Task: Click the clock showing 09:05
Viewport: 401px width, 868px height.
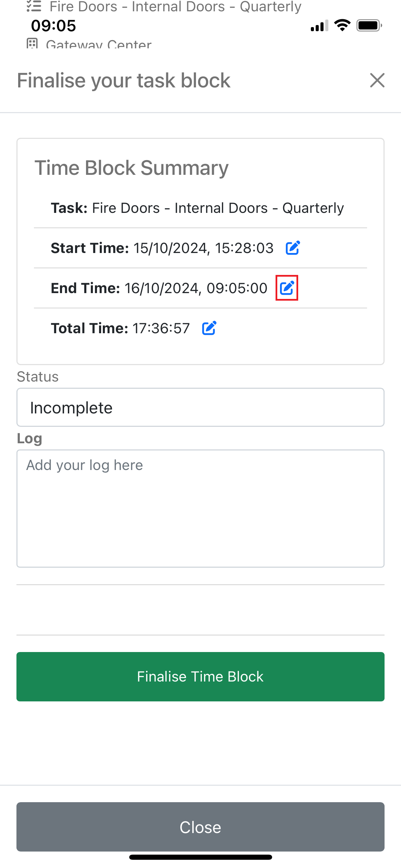Action: [x=53, y=25]
